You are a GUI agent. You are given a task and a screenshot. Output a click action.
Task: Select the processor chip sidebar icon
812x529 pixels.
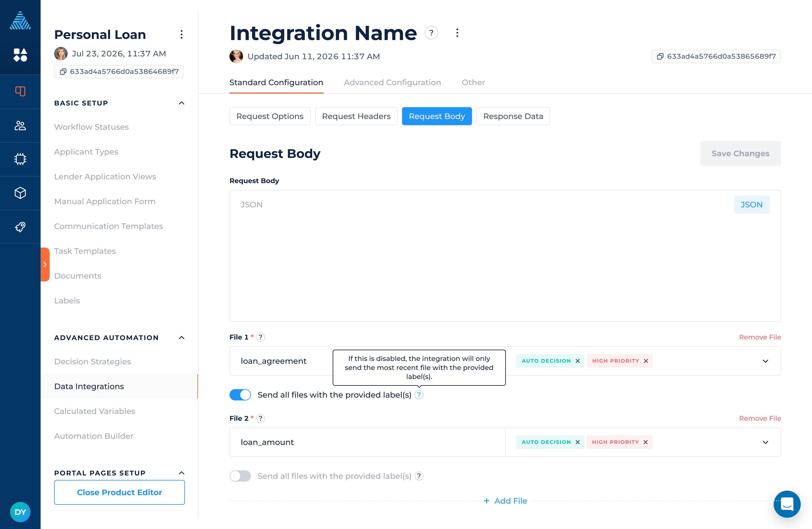[x=20, y=159]
